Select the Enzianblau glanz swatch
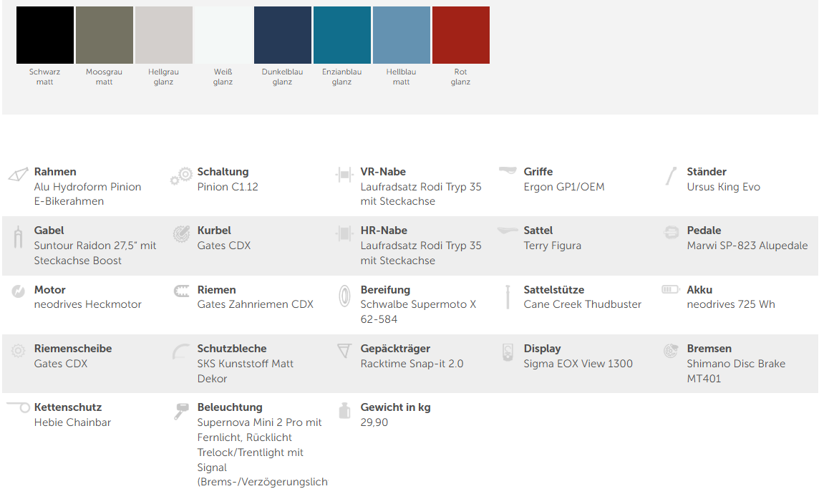Viewport: 834px width, 504px height. [342, 35]
